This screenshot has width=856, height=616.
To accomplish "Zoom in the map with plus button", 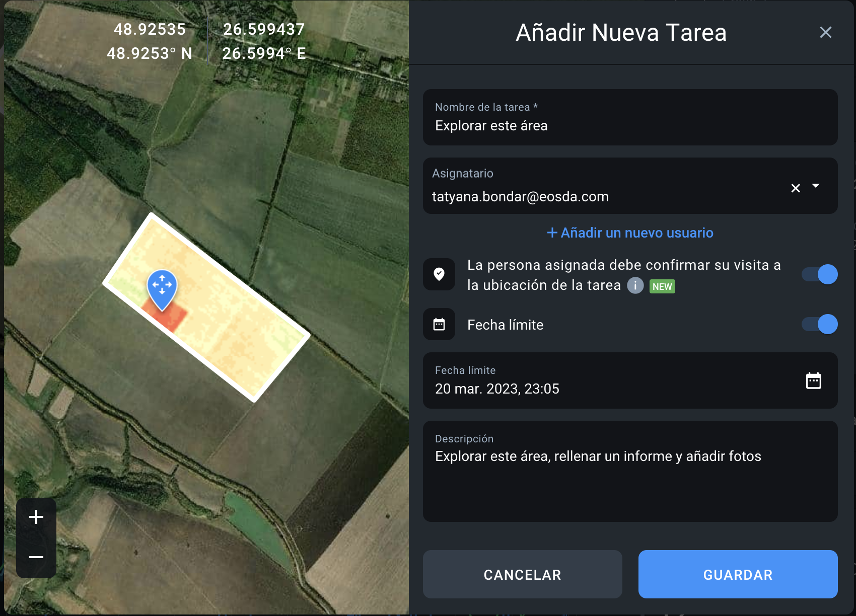I will pyautogui.click(x=36, y=517).
